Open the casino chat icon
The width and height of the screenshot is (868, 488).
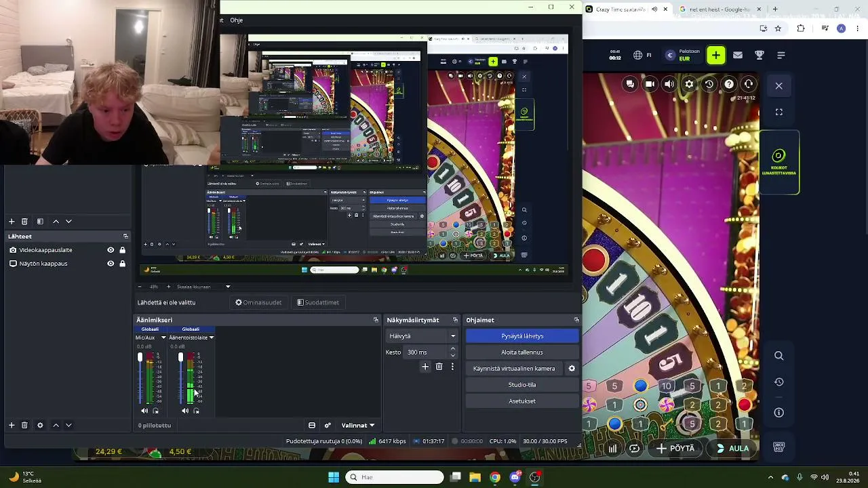630,84
